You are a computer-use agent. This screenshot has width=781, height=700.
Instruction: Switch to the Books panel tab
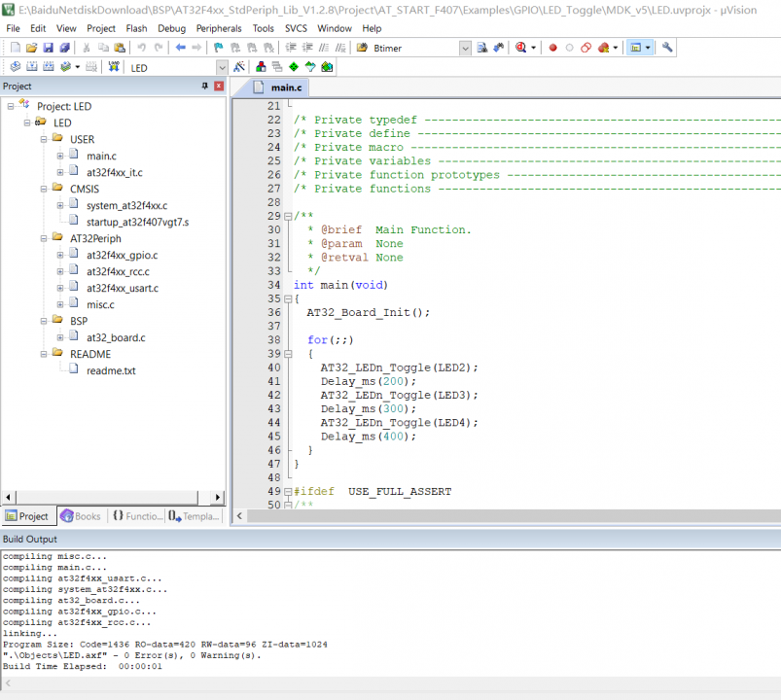(x=81, y=516)
